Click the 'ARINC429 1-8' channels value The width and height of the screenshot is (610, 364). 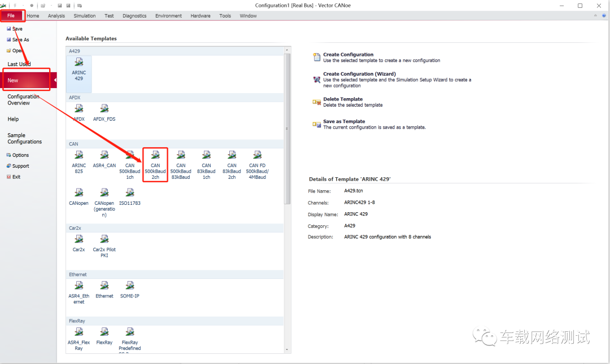[x=359, y=203]
